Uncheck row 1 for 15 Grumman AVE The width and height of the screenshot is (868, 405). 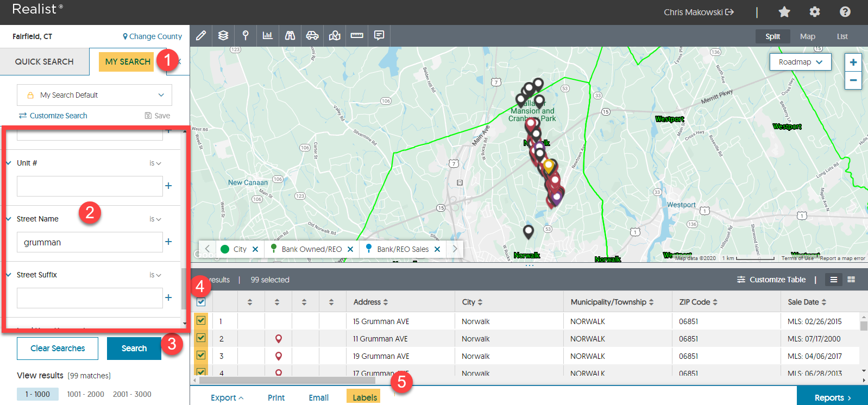201,321
